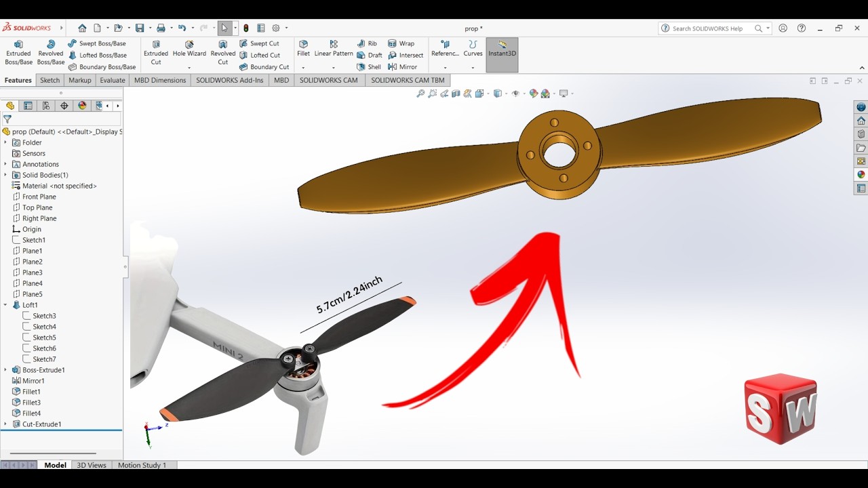Expand the Boss-Extrude1 feature
This screenshot has width=868, height=488.
click(x=5, y=370)
